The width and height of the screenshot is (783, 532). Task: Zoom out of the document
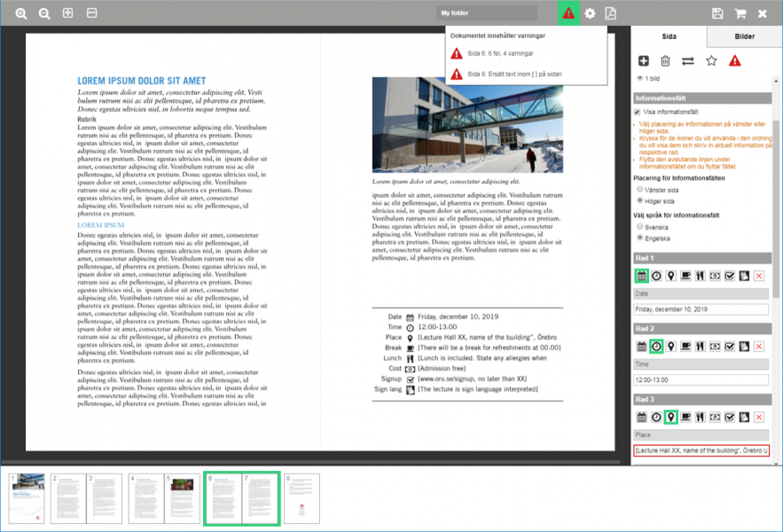click(44, 13)
